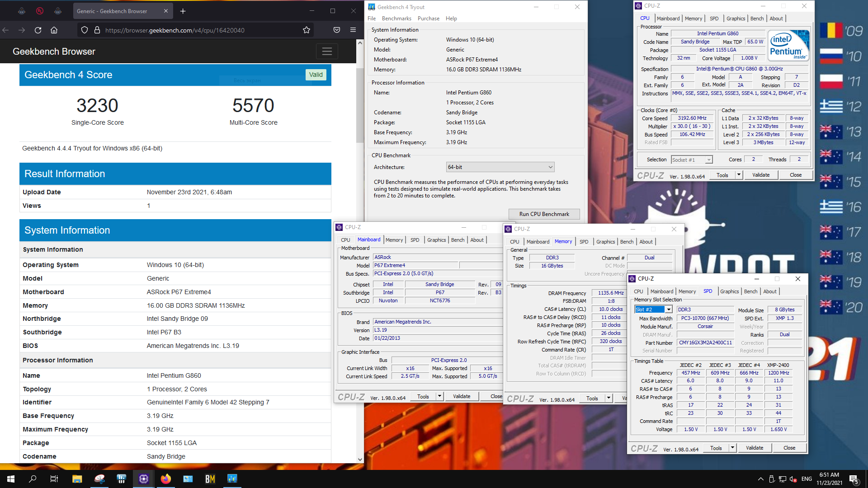Screen dimensions: 868x488
Task: Click the Geekbench bar chart taskbar icon
Action: click(x=232, y=479)
